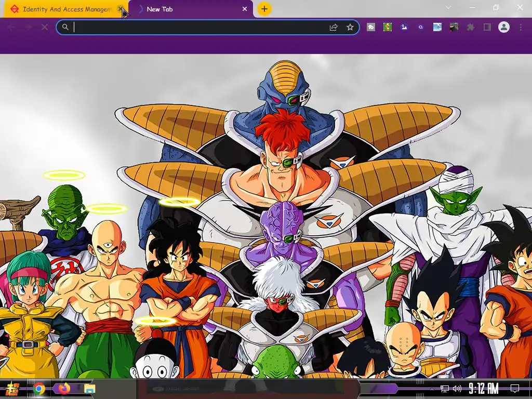The width and height of the screenshot is (532, 399).
Task: Open the dark ninja character extension icon
Action: point(454,27)
